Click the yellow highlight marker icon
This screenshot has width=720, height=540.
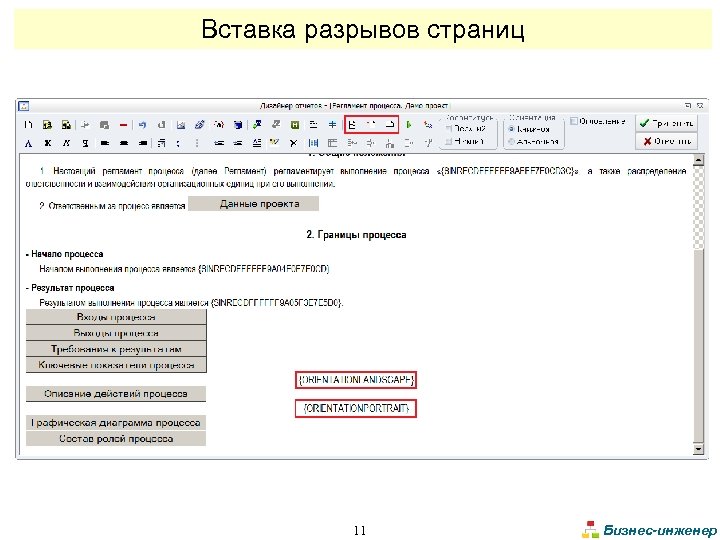tap(275, 143)
